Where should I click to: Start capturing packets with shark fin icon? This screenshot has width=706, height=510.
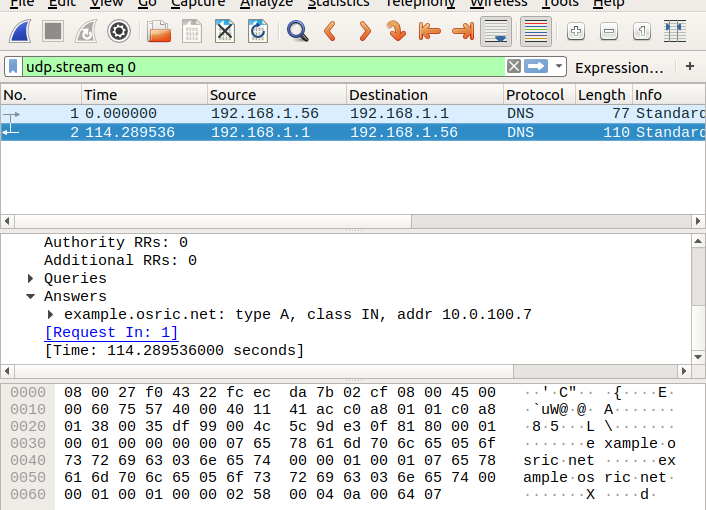coord(20,32)
